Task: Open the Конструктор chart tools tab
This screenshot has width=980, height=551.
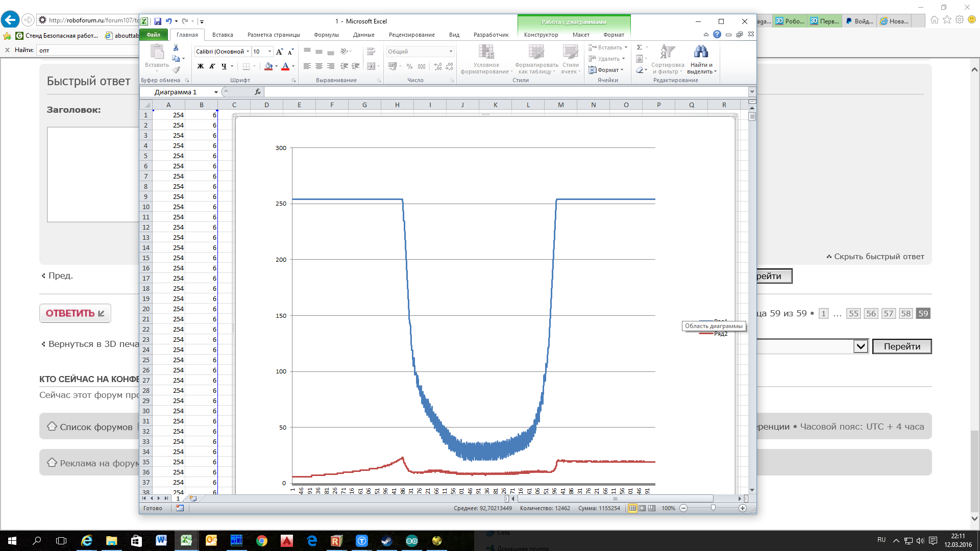Action: coord(541,35)
